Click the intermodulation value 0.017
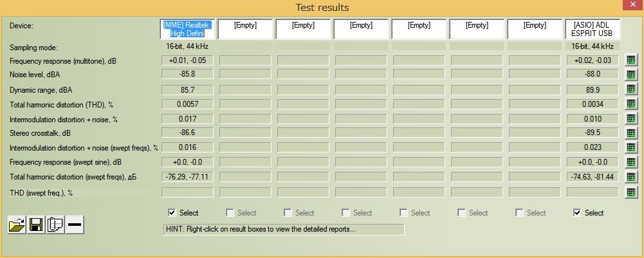The width and height of the screenshot is (644, 258). click(187, 119)
